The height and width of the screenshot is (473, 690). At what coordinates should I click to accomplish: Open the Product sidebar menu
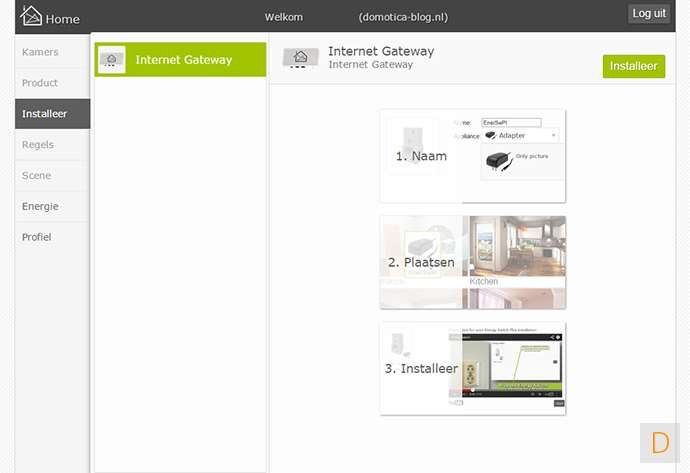52,83
